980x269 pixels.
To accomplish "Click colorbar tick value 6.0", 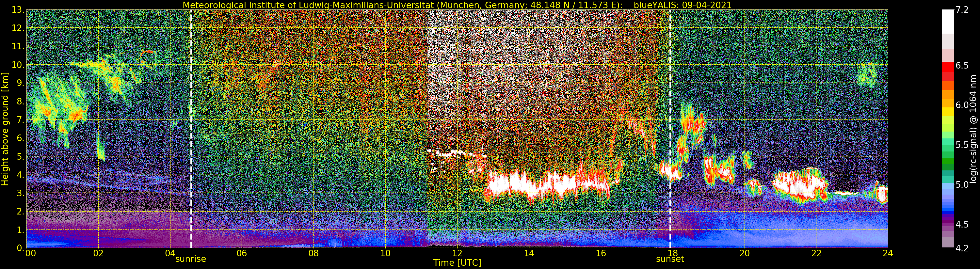I will pyautogui.click(x=962, y=105).
